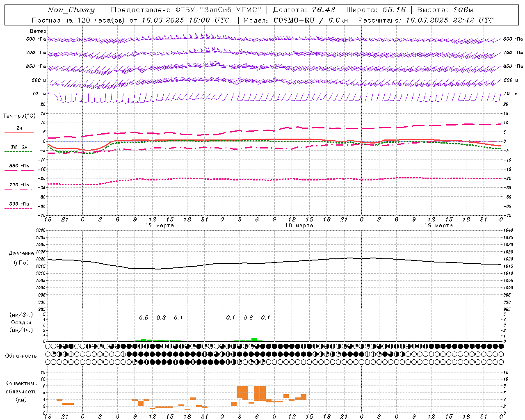525x420 pixels.
Task: Click the 'Тем-ра(°C)' temperature panel label
Action: click(19, 116)
